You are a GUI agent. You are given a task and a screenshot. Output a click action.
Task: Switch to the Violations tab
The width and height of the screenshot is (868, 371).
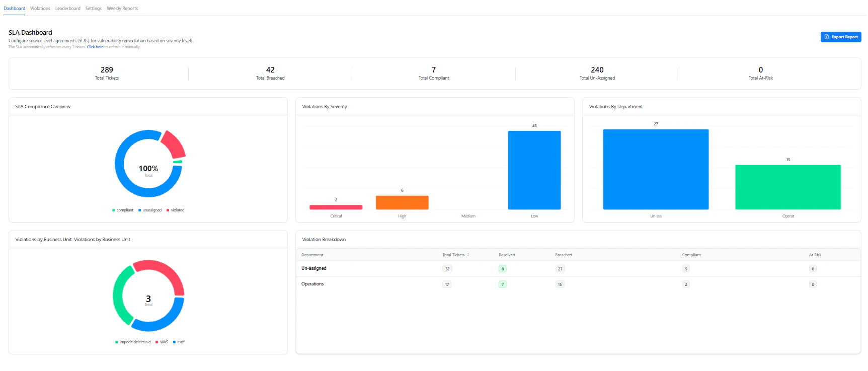(40, 9)
